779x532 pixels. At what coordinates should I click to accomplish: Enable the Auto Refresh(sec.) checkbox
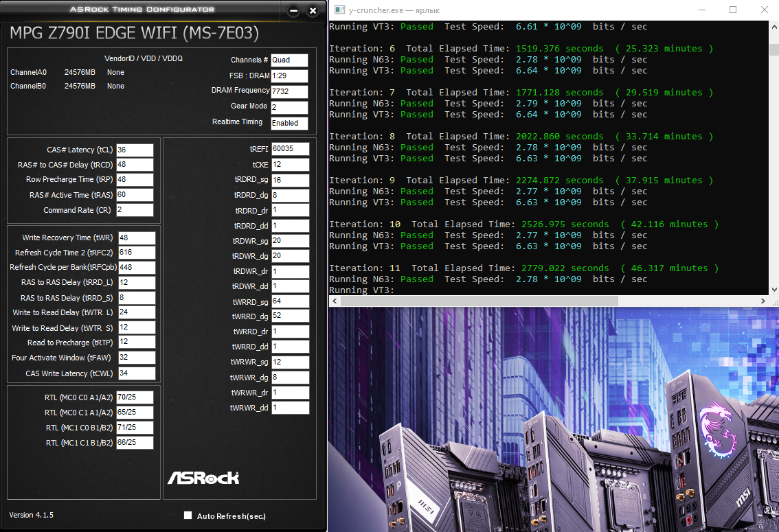pos(188,515)
